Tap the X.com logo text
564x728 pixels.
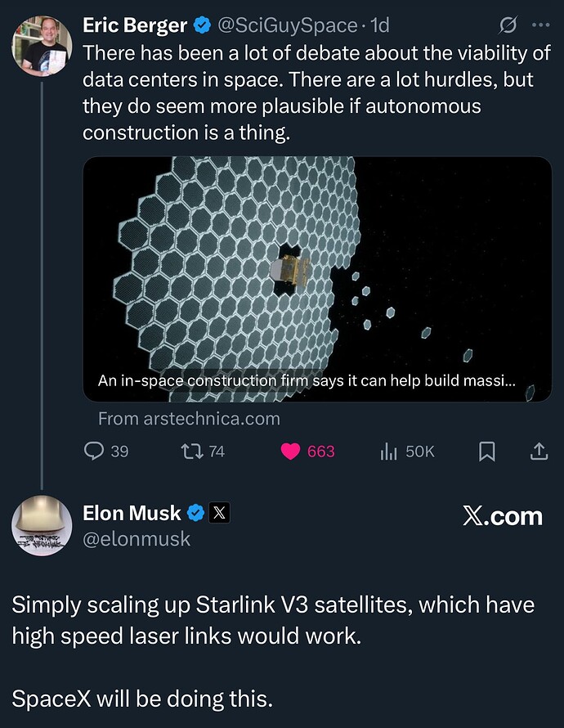pyautogui.click(x=502, y=516)
